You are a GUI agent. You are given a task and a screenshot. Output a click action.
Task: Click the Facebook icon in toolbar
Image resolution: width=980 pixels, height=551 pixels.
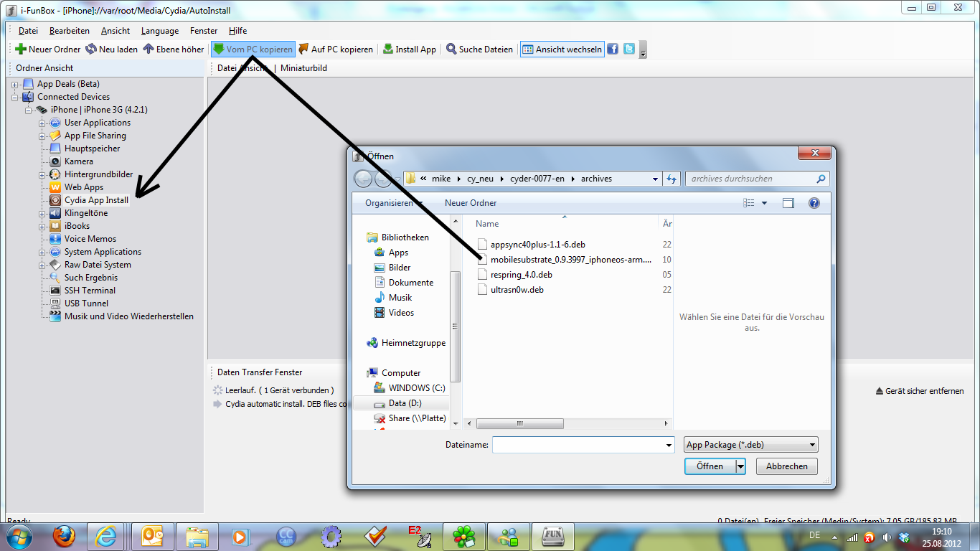point(613,49)
